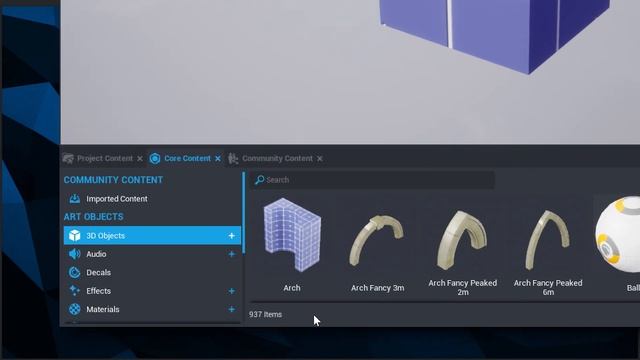Close the Project Content tab
This screenshot has width=640, height=360.
(x=140, y=158)
